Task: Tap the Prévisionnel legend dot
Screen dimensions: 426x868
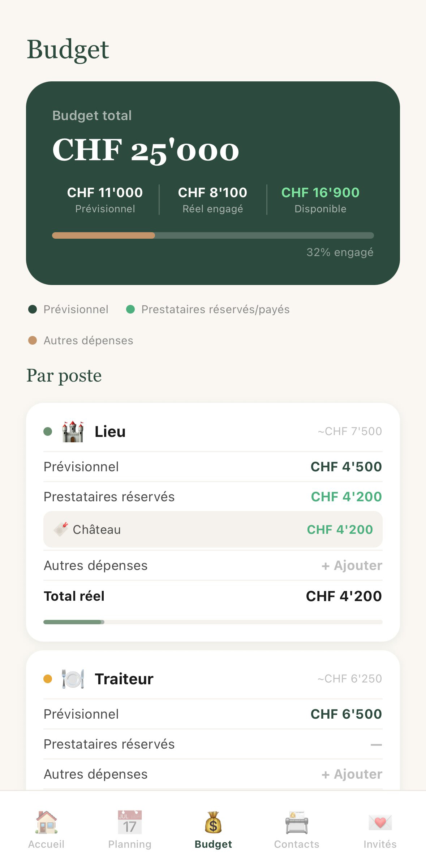Action: click(33, 309)
